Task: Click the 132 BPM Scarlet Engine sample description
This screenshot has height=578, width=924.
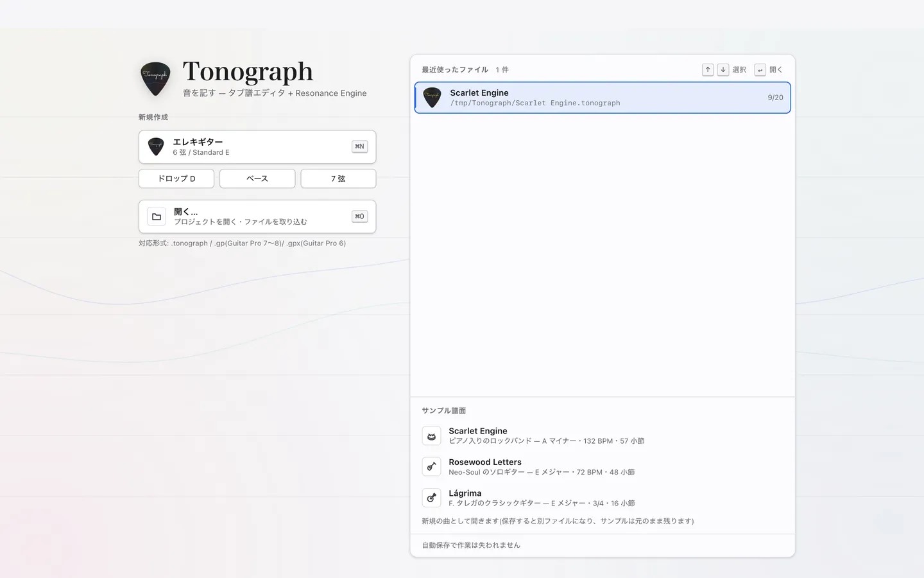Action: (x=547, y=441)
